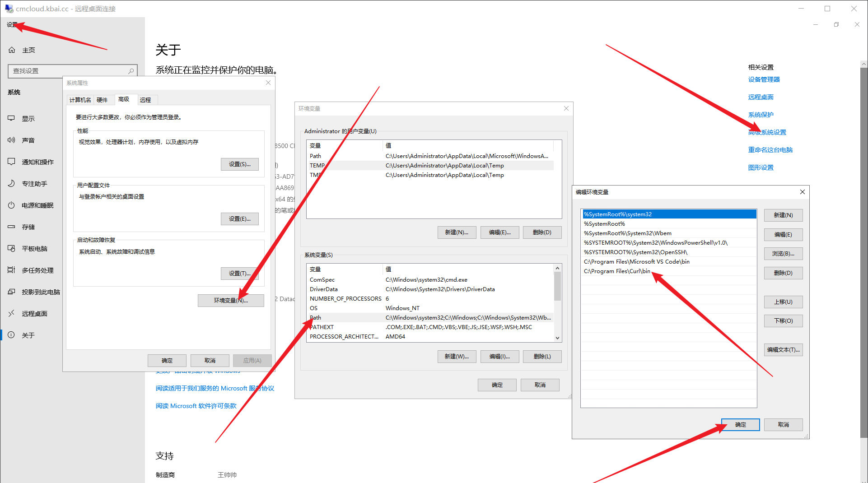Go to Settings 主页 (Home)
868x483 pixels.
point(28,50)
